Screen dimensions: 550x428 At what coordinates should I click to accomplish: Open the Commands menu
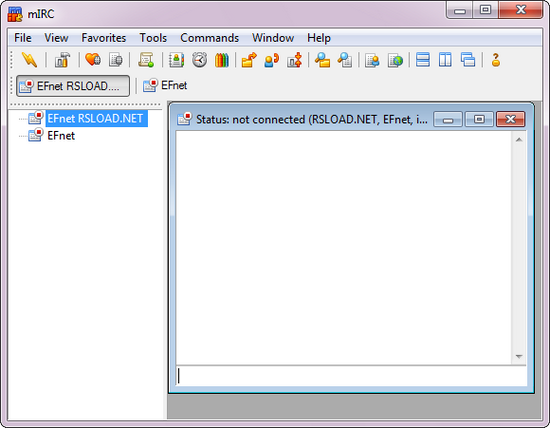pyautogui.click(x=209, y=38)
